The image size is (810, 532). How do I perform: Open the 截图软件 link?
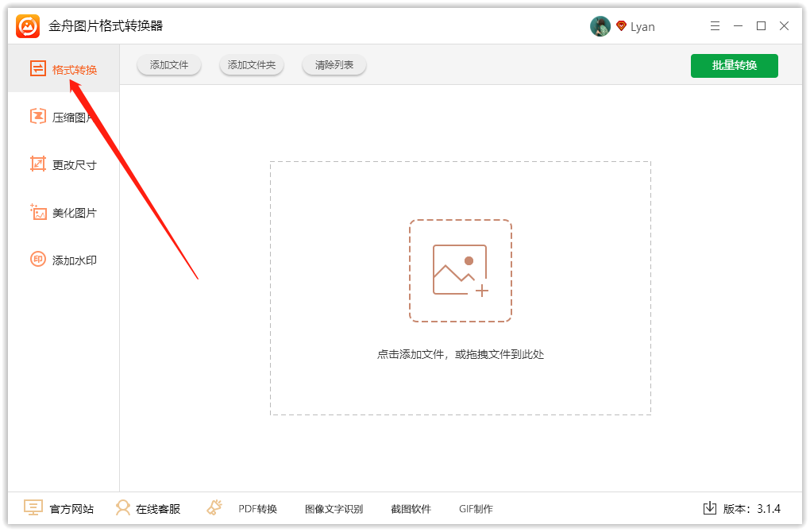[411, 509]
